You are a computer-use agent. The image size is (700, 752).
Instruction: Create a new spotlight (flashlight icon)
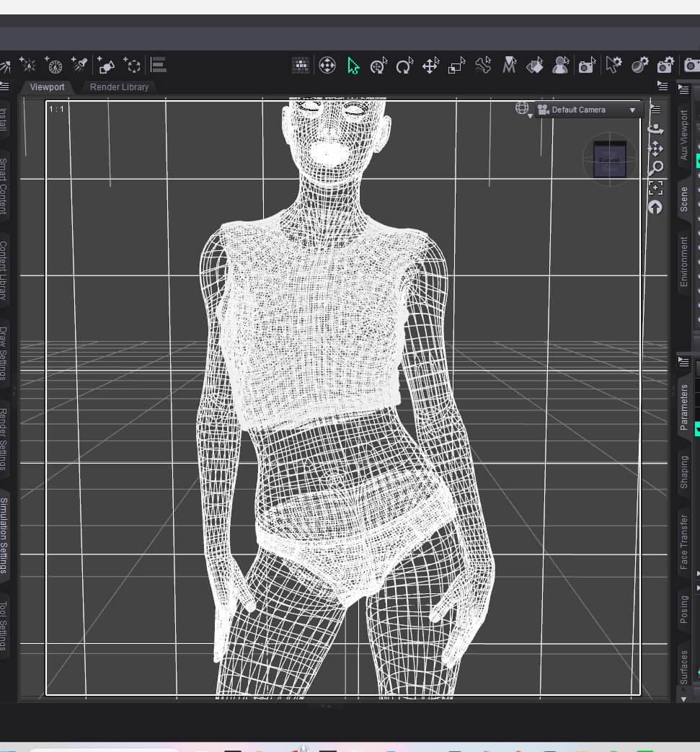[x=79, y=65]
